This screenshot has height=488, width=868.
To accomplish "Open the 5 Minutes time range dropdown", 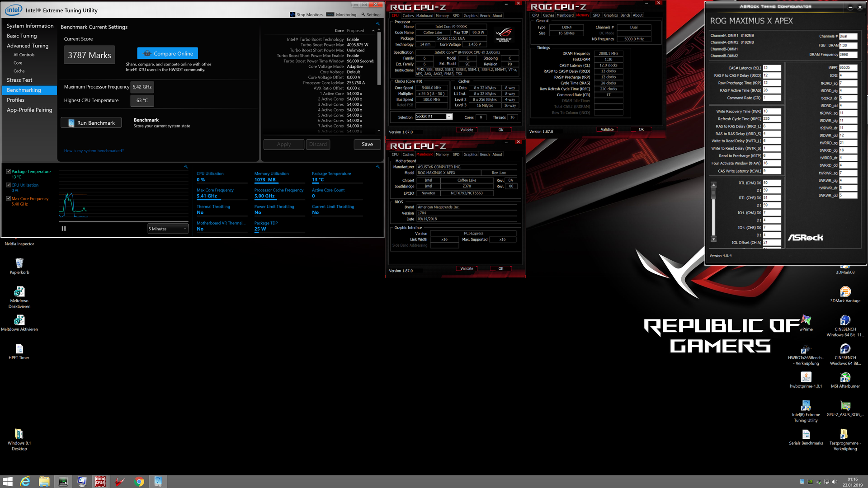I will coord(168,229).
